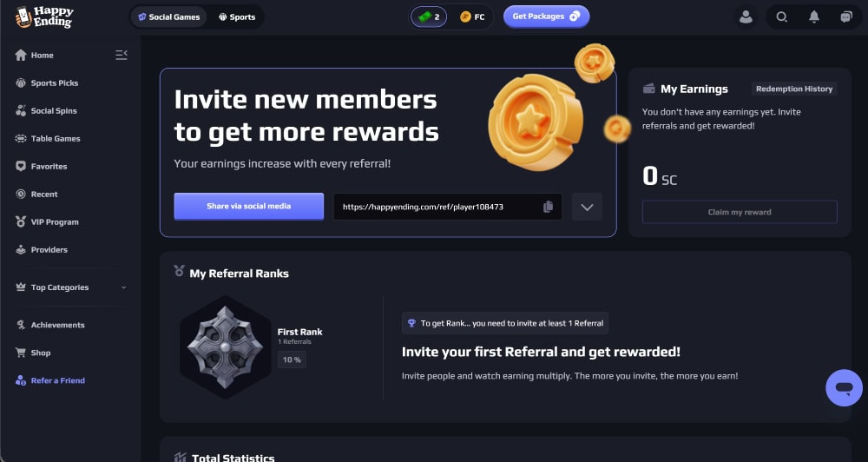868x462 pixels.
Task: Click the Happy Ending logo
Action: (x=44, y=17)
